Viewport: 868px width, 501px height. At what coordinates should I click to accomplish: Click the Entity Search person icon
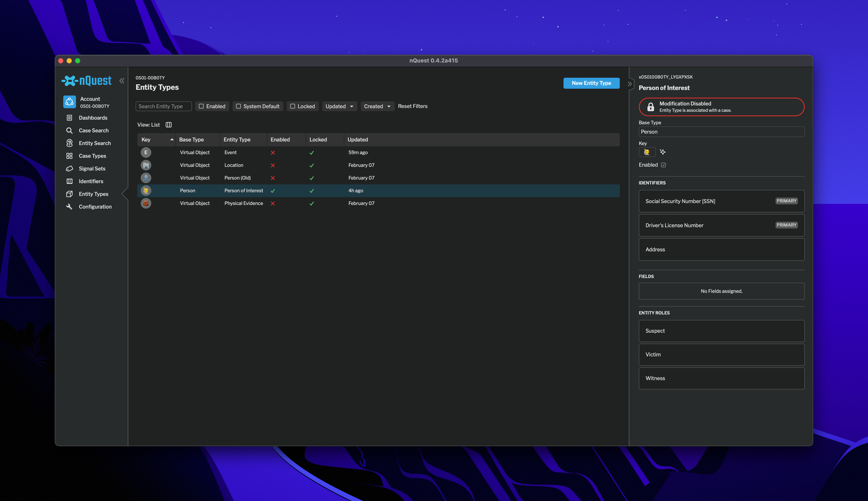[x=69, y=143]
